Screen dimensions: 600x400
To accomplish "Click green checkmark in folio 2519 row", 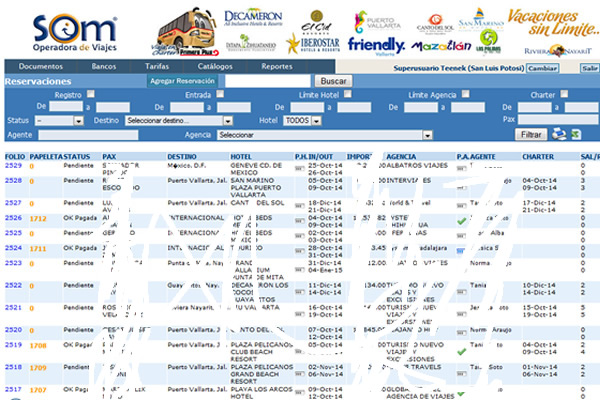I will tap(462, 351).
